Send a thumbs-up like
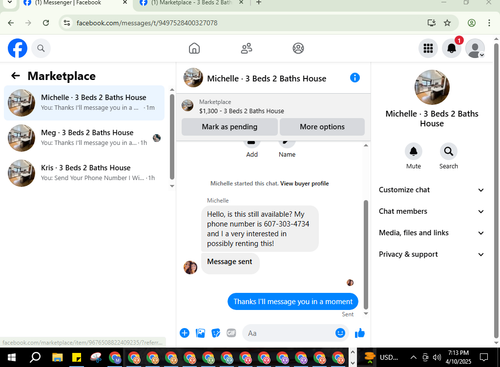Screen dimensions: 500x367 (360, 333)
